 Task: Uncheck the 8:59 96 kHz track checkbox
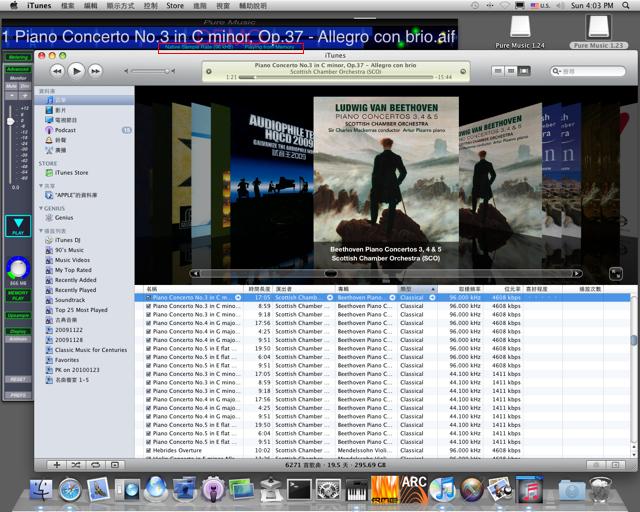click(x=149, y=306)
